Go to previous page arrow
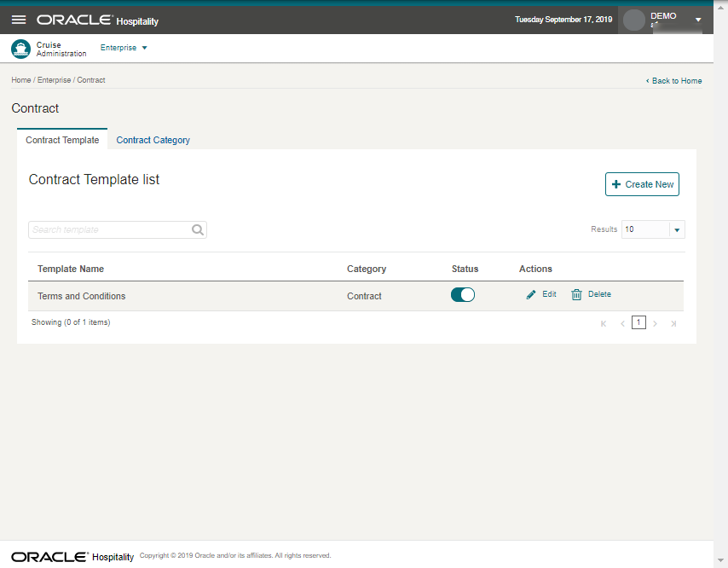Screen dimensions: 728x568 coord(622,324)
